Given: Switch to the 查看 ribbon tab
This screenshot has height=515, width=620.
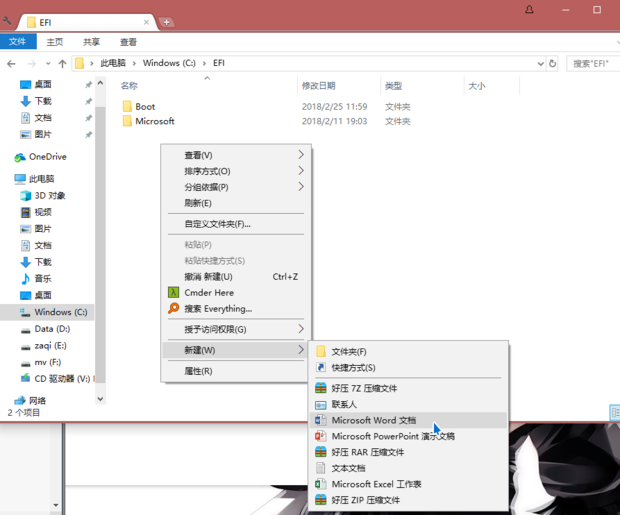Looking at the screenshot, I should coord(128,42).
